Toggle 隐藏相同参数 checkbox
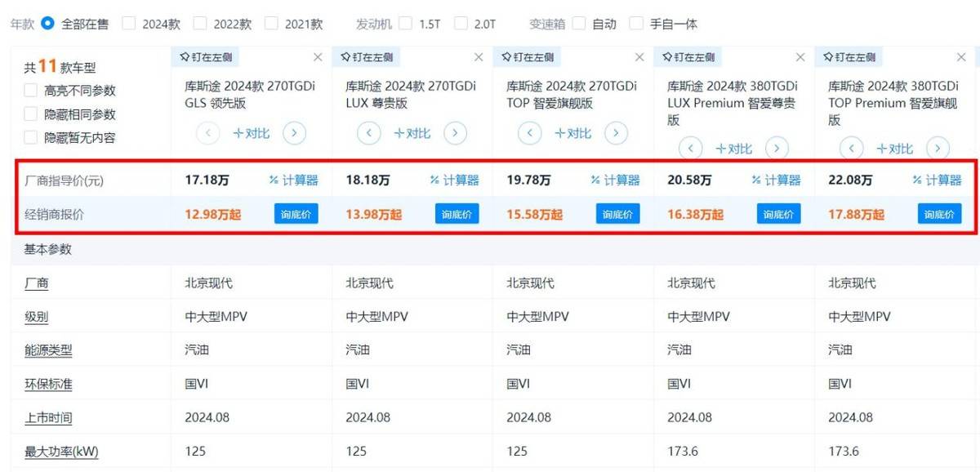This screenshot has width=980, height=472. pyautogui.click(x=31, y=114)
